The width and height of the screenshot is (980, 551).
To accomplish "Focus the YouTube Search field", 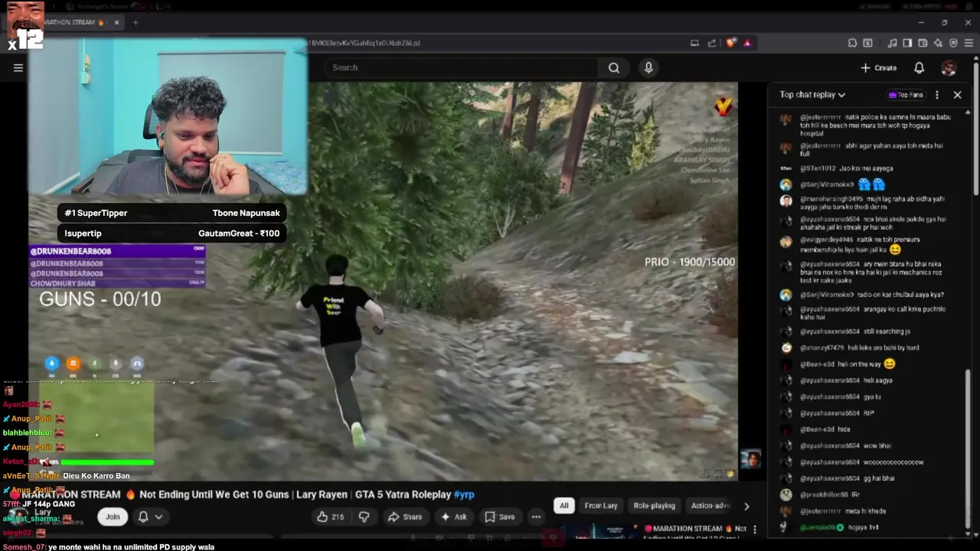I will click(x=461, y=67).
